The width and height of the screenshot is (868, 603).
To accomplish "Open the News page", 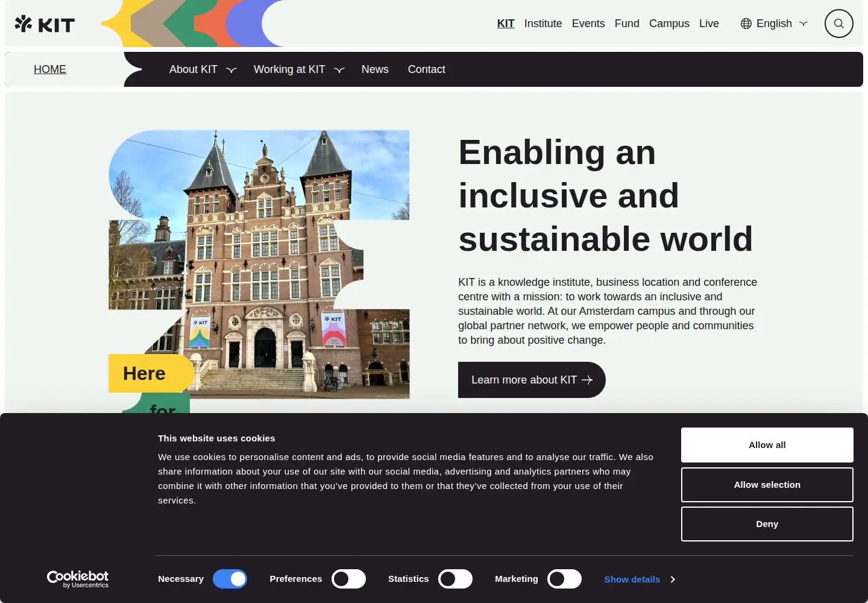I will pyautogui.click(x=375, y=69).
